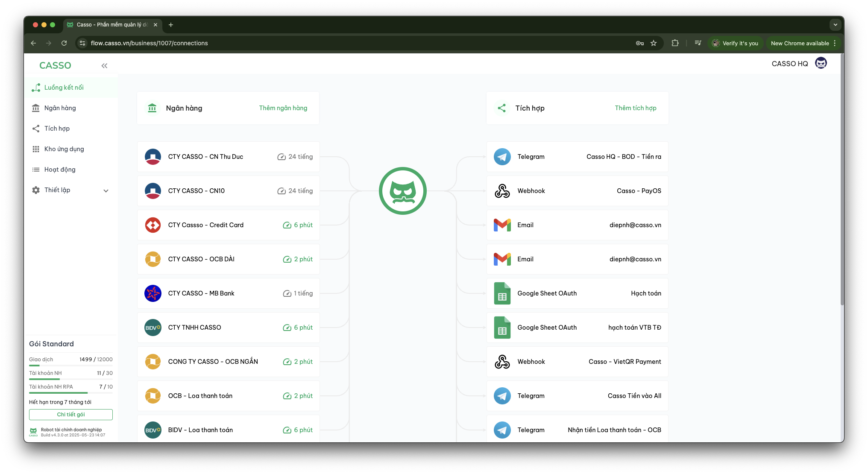
Task: Click the Giao dịch usage progress bar
Action: [71, 366]
